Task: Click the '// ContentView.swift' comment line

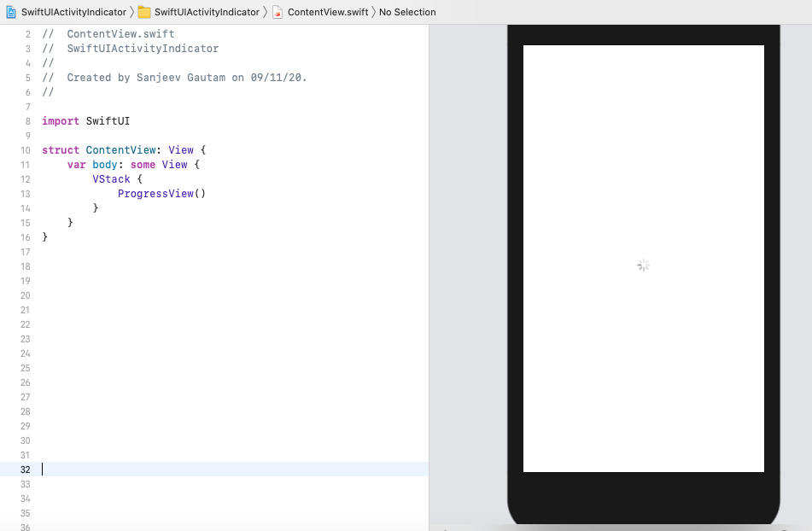Action: point(108,34)
